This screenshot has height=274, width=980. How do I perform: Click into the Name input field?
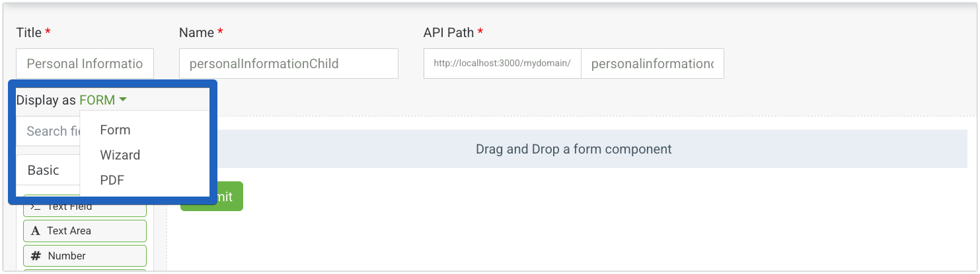pos(288,64)
